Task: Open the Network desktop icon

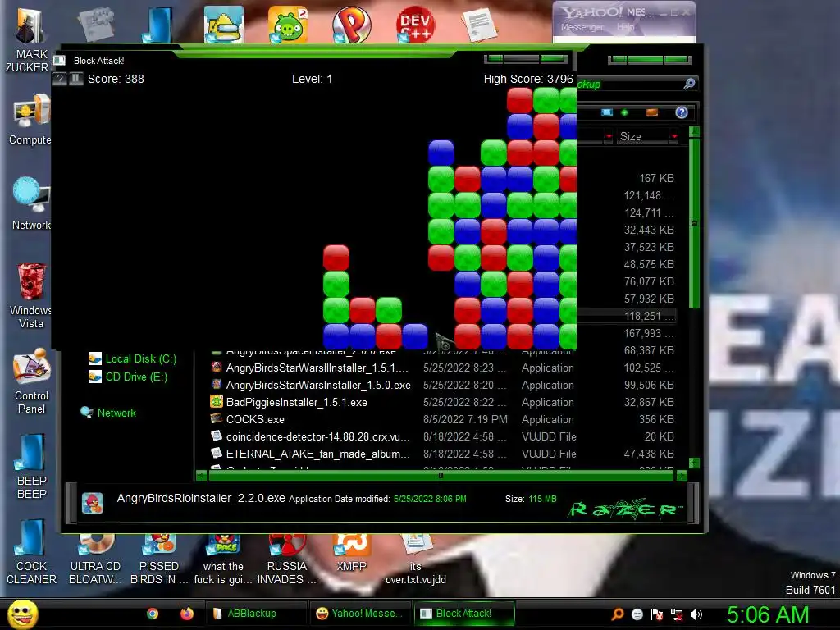Action: coord(32,204)
